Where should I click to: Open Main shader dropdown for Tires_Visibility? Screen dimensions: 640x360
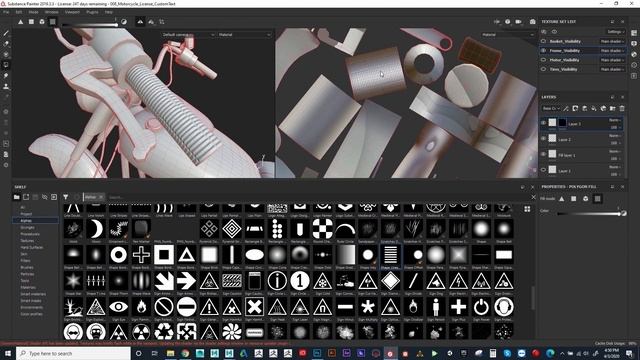point(612,69)
